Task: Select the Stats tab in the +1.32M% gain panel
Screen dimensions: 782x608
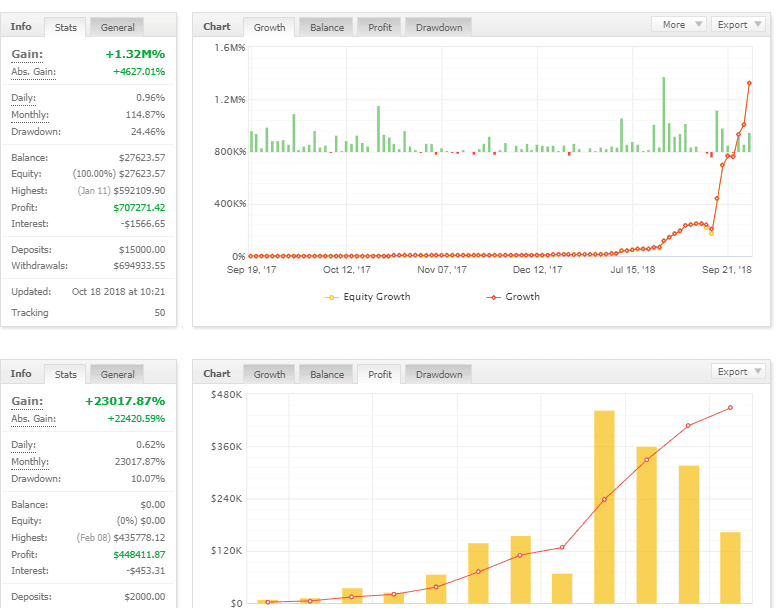Action: coord(66,27)
